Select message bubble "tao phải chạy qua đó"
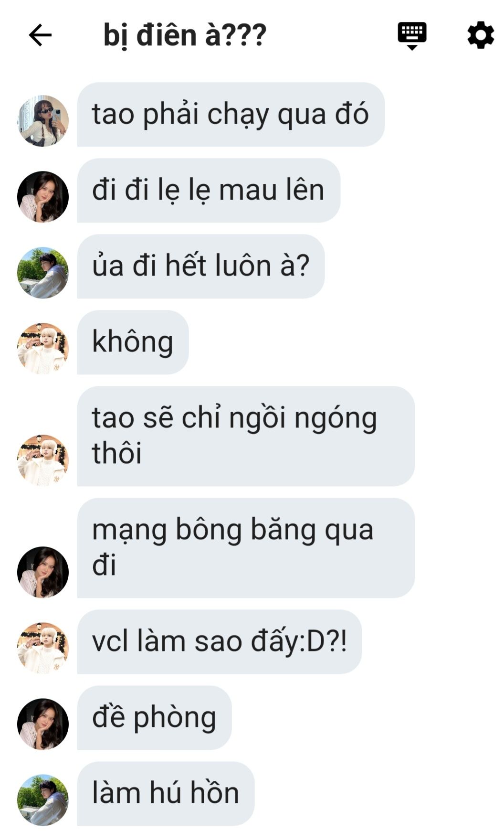 pos(231,115)
